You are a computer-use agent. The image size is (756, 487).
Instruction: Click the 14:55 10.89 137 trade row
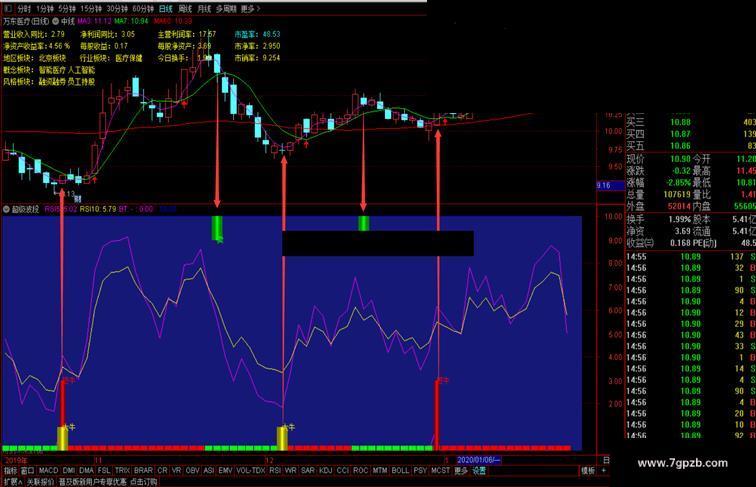click(690, 257)
